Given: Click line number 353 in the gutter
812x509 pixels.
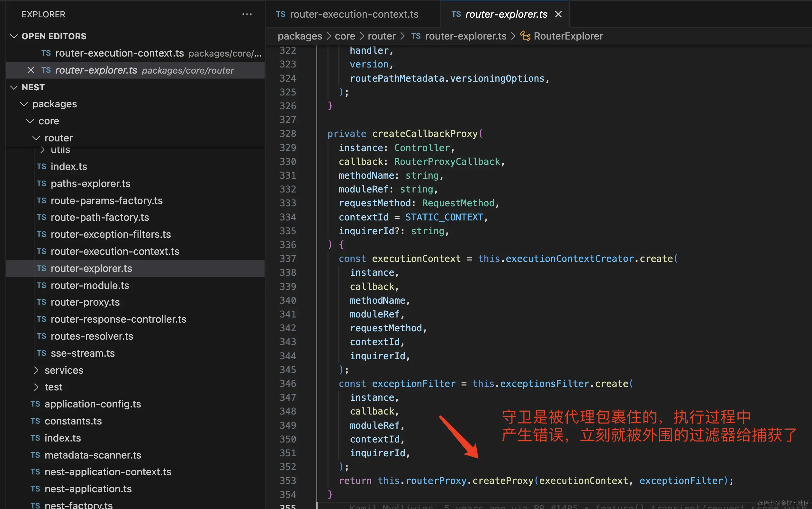Looking at the screenshot, I should [288, 481].
